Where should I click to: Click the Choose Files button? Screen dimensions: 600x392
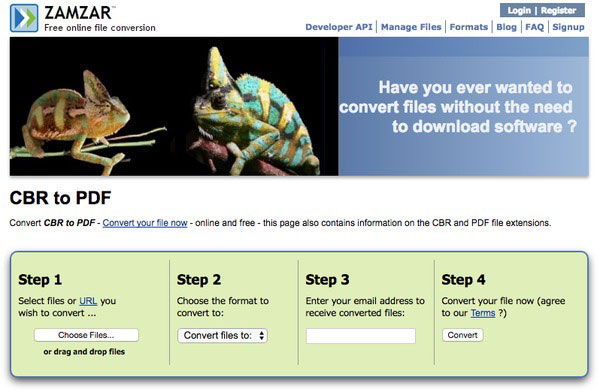[86, 335]
